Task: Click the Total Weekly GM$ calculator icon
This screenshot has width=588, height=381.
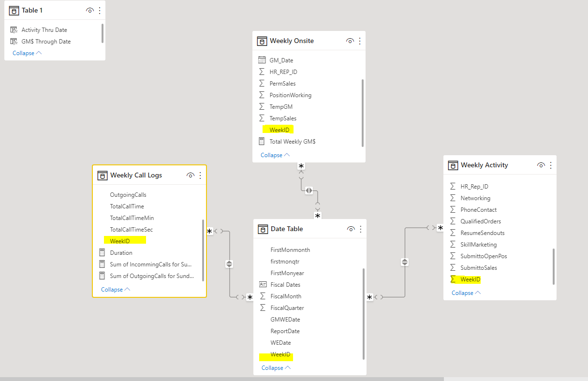Action: pyautogui.click(x=262, y=142)
